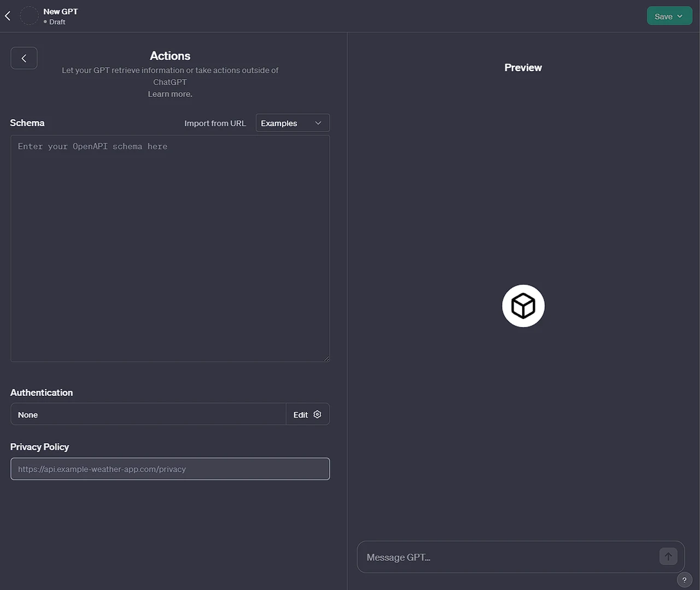Click the Privacy Policy label
The image size is (700, 590).
pos(39,447)
